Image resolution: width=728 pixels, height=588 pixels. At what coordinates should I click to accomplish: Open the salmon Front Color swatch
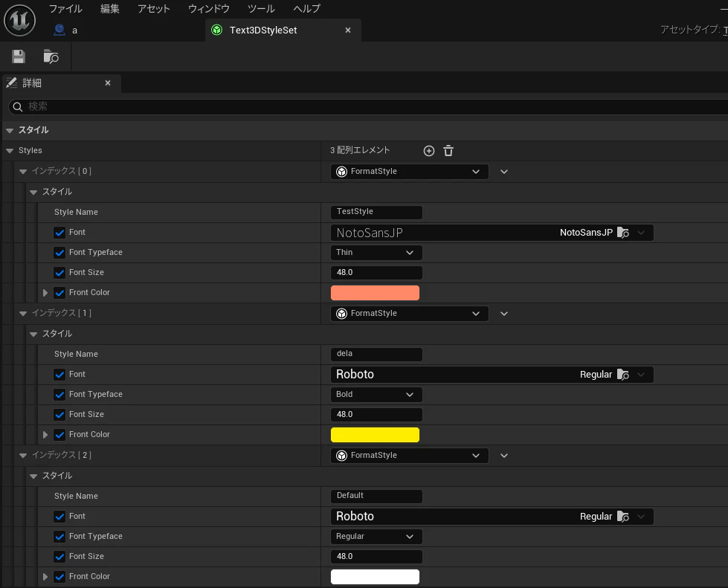(x=375, y=293)
